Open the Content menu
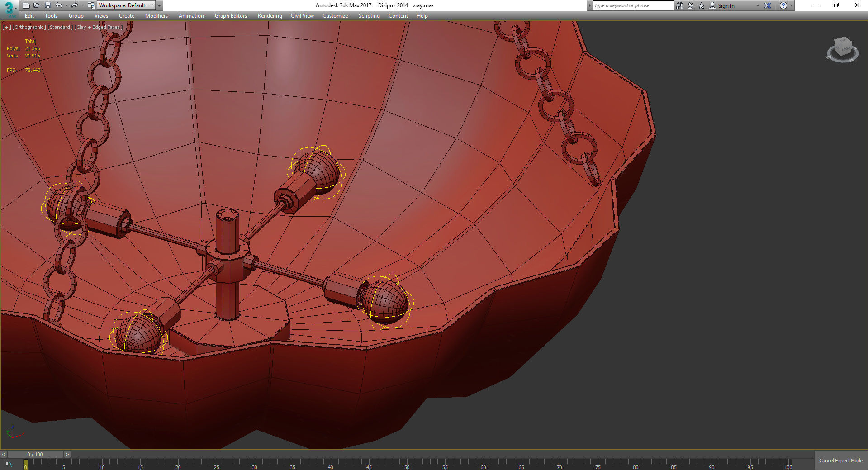This screenshot has width=868, height=470. (398, 16)
